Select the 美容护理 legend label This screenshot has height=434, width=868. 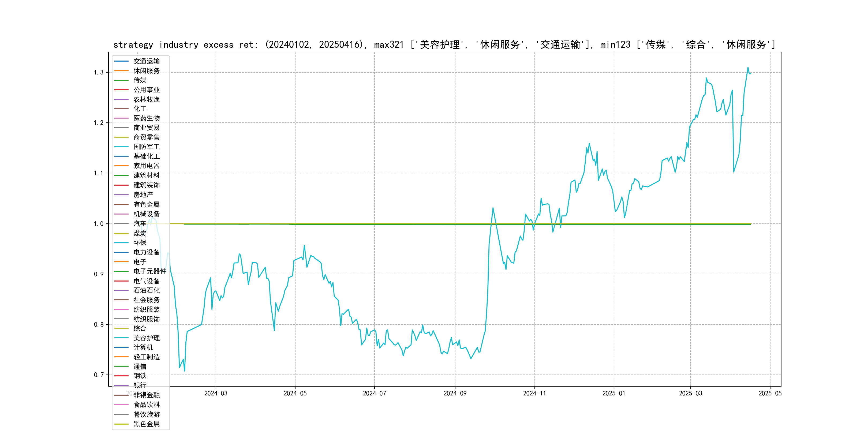146,338
